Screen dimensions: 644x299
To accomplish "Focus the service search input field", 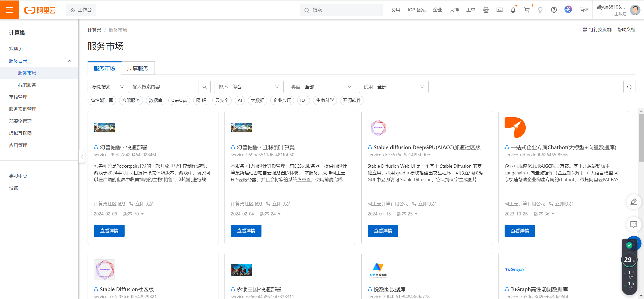I will [x=164, y=87].
